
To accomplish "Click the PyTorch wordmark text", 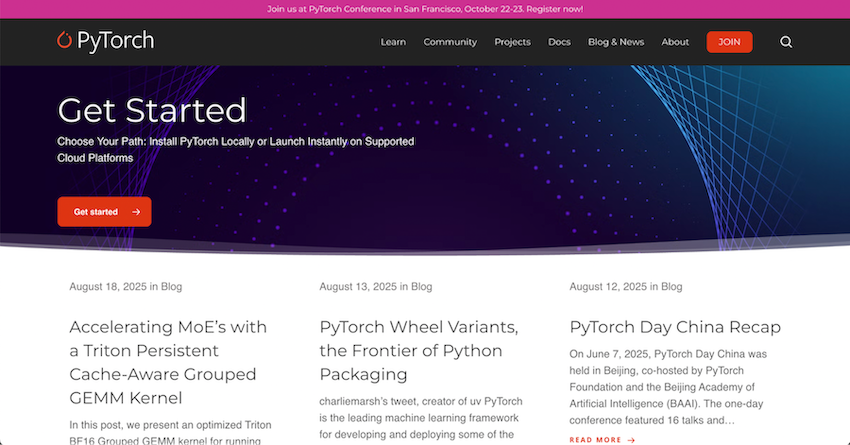I will click(115, 41).
